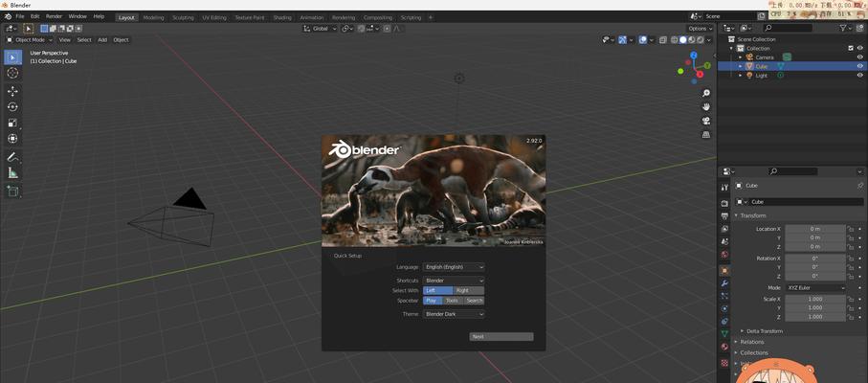Screen dimensions: 868x383
Task: Open the Shortcuts dropdown in Quick Setup
Action: [x=454, y=281]
